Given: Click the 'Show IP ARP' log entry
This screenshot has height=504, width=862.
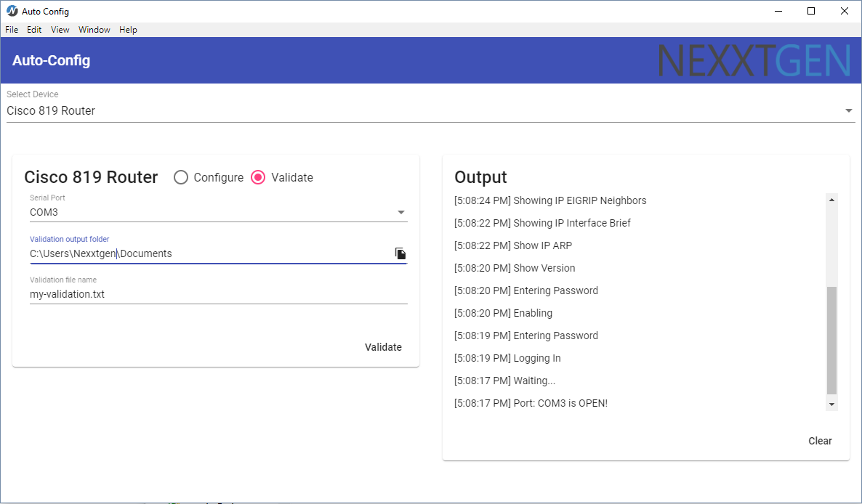Looking at the screenshot, I should tap(513, 245).
